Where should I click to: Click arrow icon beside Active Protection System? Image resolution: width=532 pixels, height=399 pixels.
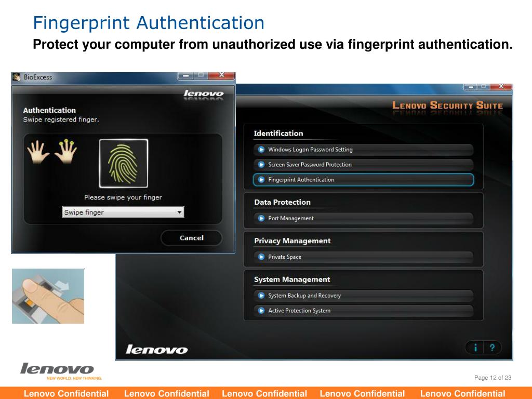tap(261, 311)
